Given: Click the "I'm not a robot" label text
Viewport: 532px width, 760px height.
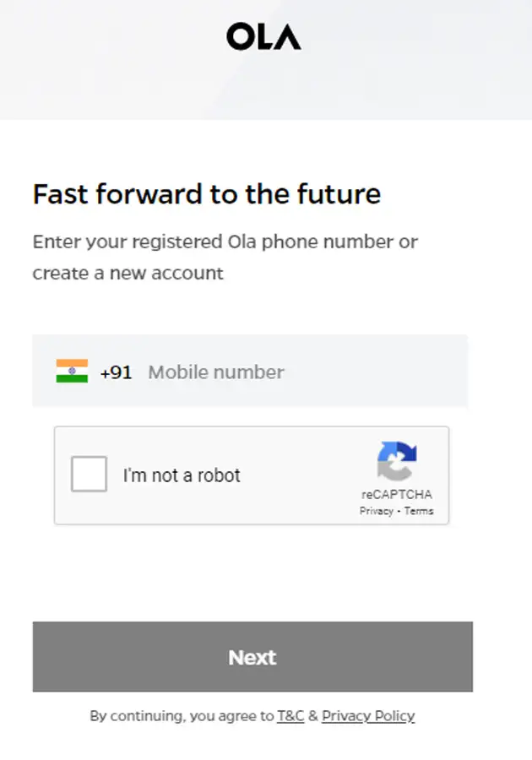Looking at the screenshot, I should coord(182,475).
